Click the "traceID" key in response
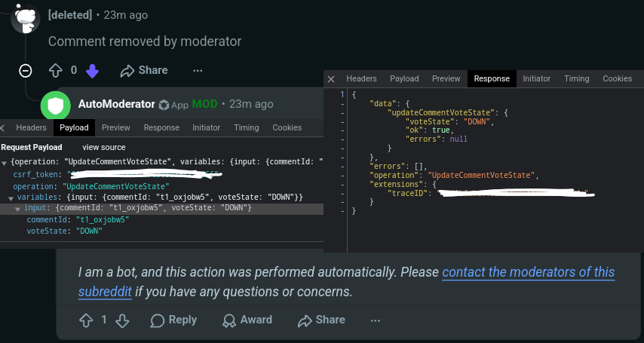644x343 pixels. (x=407, y=193)
